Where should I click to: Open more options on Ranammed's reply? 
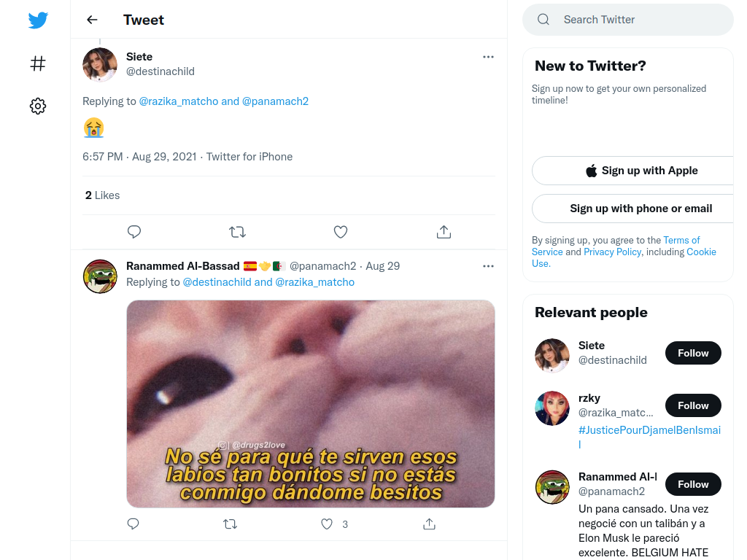(488, 265)
